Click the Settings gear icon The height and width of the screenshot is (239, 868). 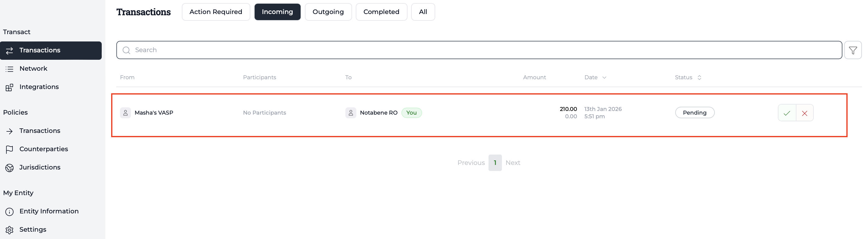click(9, 230)
